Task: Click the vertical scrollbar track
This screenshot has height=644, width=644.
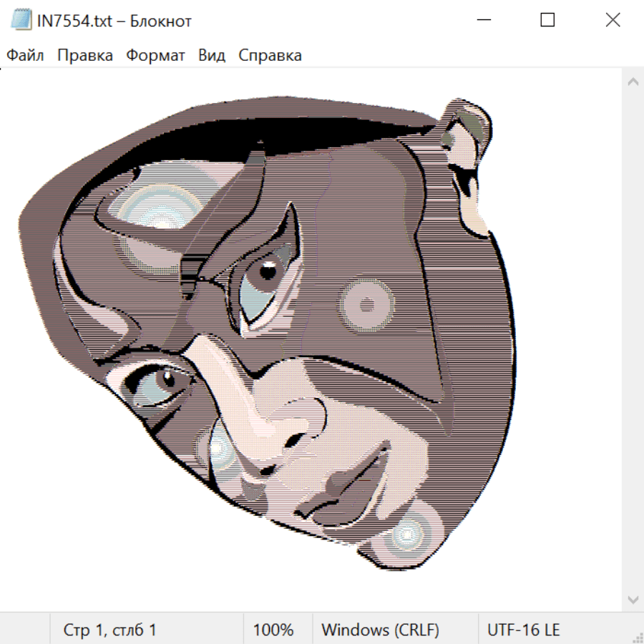Action: coord(633,340)
